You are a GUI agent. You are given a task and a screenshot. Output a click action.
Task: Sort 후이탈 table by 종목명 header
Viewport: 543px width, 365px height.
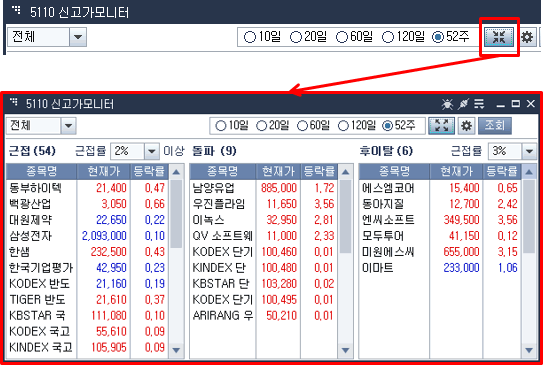click(x=394, y=171)
